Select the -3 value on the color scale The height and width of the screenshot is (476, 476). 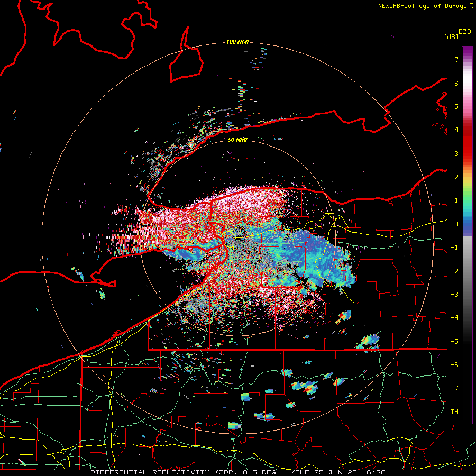click(454, 295)
